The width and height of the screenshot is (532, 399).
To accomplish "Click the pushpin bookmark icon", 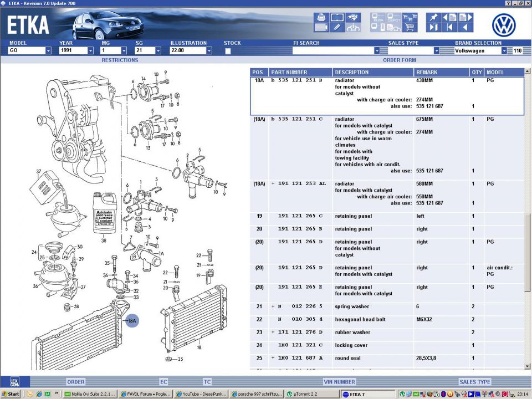I will click(x=433, y=17).
